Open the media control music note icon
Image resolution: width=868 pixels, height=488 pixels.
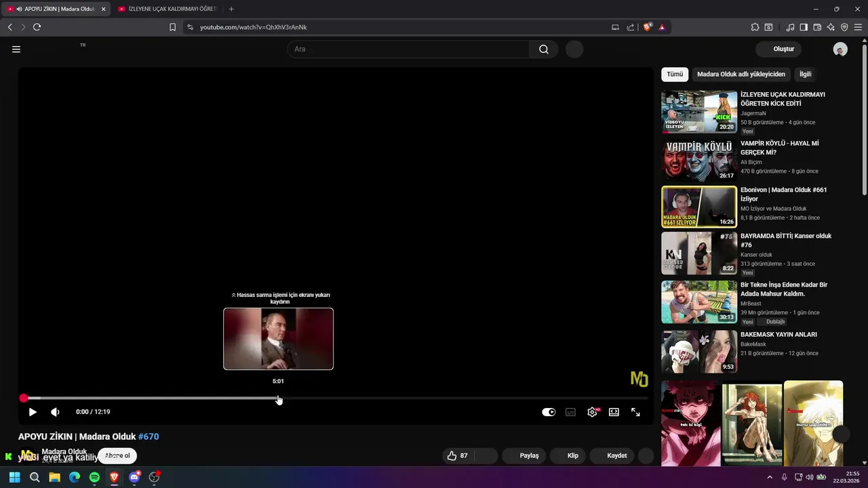790,27
